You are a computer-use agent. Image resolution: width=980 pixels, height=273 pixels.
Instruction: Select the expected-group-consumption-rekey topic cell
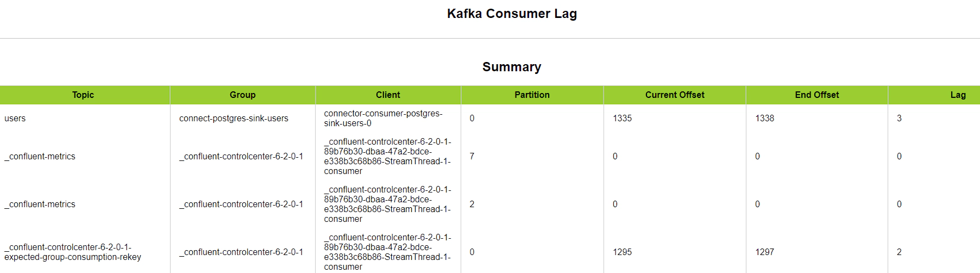tap(72, 252)
